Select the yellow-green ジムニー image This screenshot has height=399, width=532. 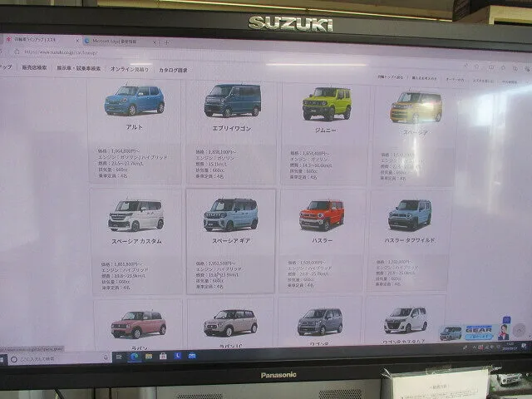(327, 103)
